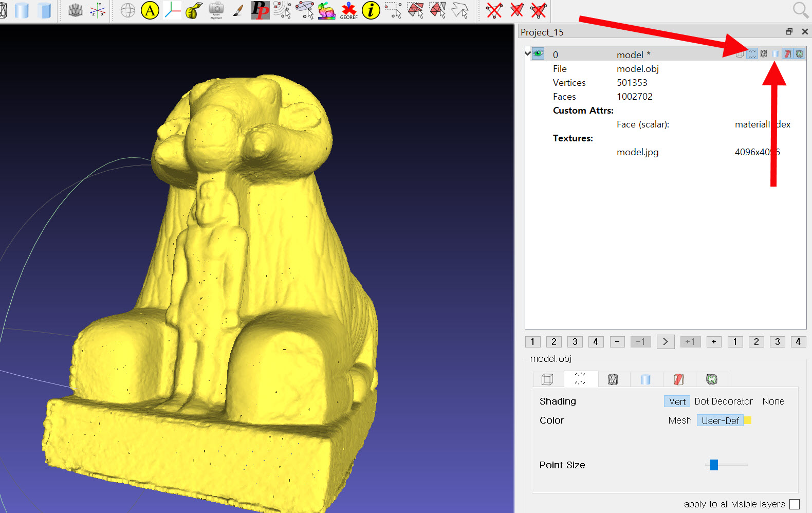Screen dimensions: 812x513
Task: Click the '4' button left of minus
Action: [596, 342]
